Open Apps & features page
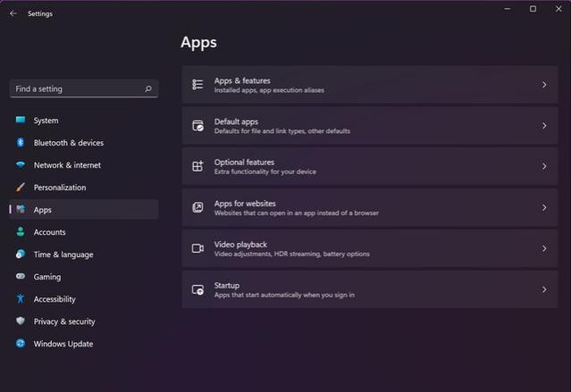The image size is (572, 392). pyautogui.click(x=369, y=85)
